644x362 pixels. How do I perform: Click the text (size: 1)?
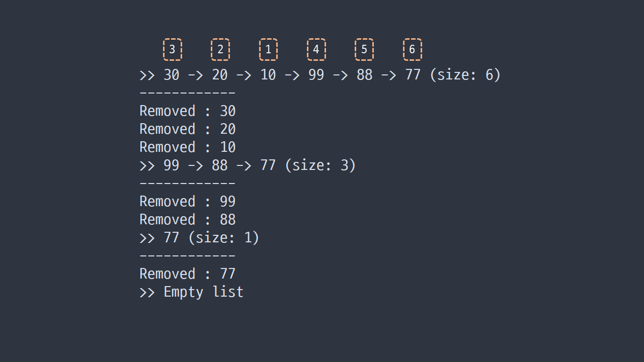(224, 238)
